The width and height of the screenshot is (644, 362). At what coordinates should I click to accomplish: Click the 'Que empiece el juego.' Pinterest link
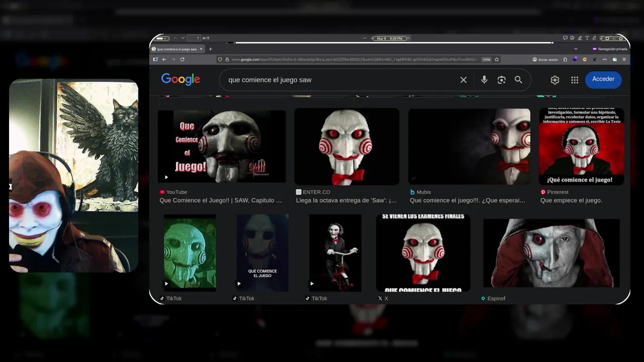click(x=571, y=200)
